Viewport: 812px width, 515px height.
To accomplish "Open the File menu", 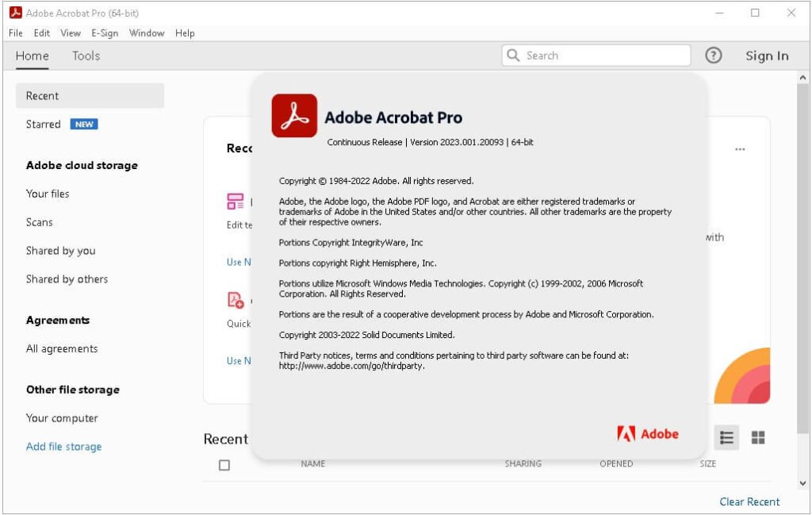I will pos(16,33).
